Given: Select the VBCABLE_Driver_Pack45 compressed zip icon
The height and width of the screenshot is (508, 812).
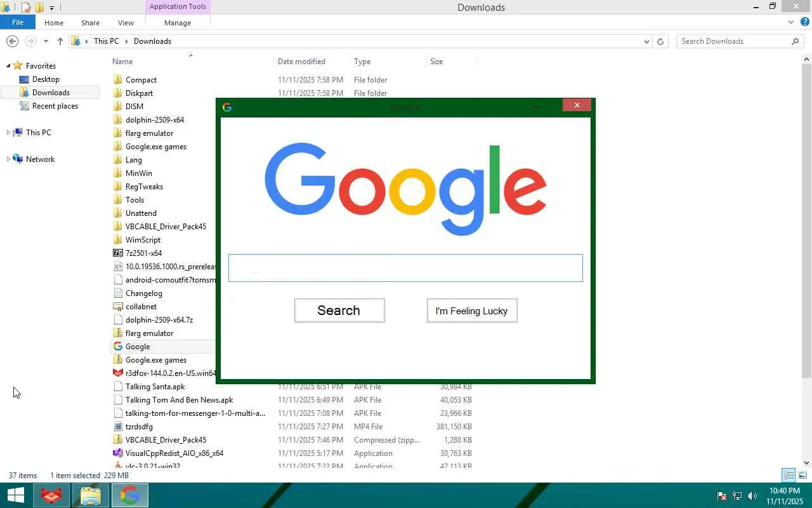Looking at the screenshot, I should (117, 440).
